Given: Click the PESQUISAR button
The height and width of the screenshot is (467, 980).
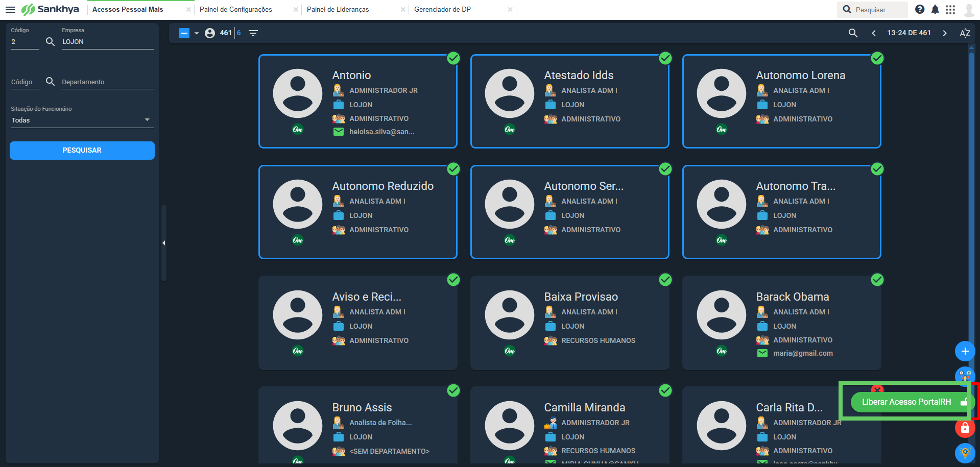Looking at the screenshot, I should coord(82,151).
